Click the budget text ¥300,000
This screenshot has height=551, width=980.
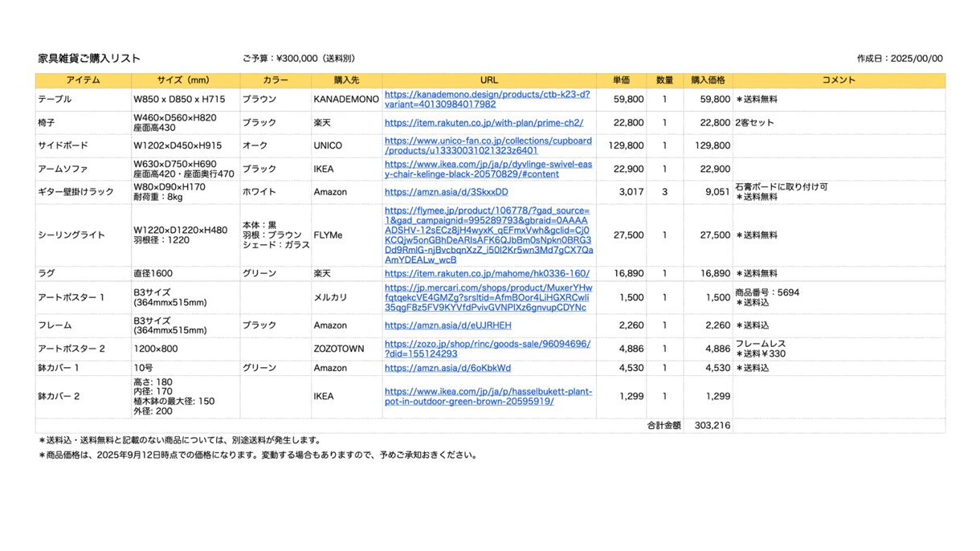point(297,59)
